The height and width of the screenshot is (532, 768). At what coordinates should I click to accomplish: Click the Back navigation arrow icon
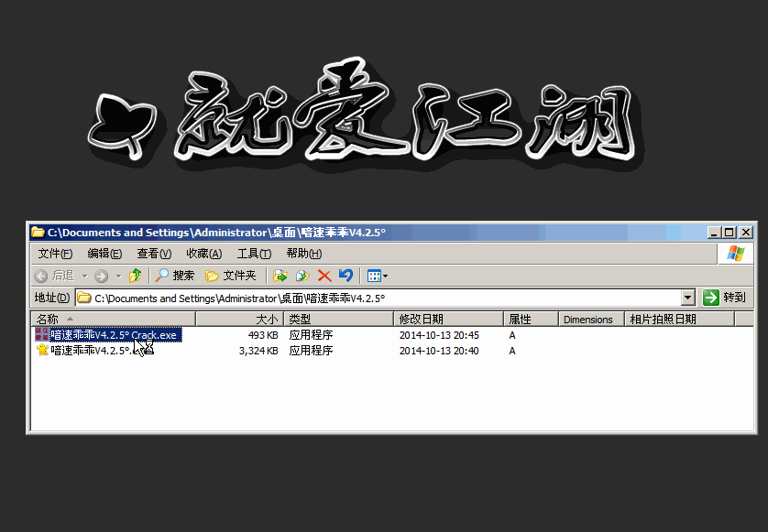click(x=41, y=276)
